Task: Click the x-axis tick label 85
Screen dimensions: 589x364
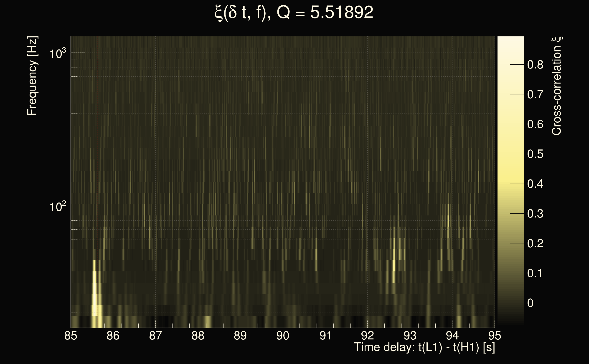Action: point(71,336)
